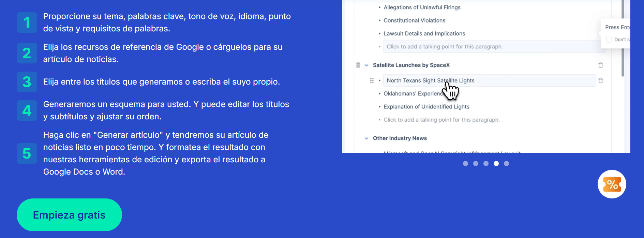Select the Explanation of Unidentified Lights item

426,107
